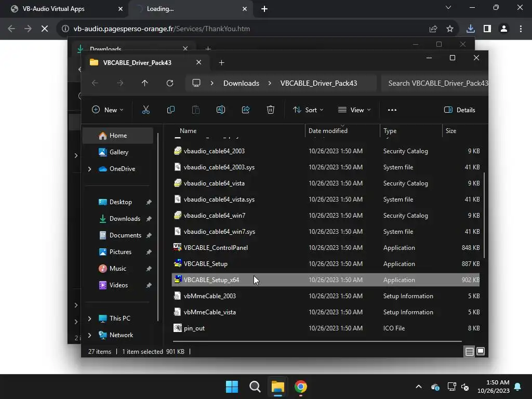Click VBCABLE_Driver_Pack43 breadcrumb
The height and width of the screenshot is (399, 532).
[x=318, y=83]
